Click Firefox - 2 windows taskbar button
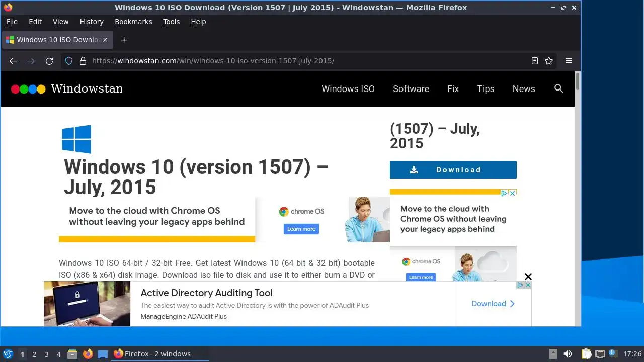This screenshot has width=644, height=362. coord(160,354)
